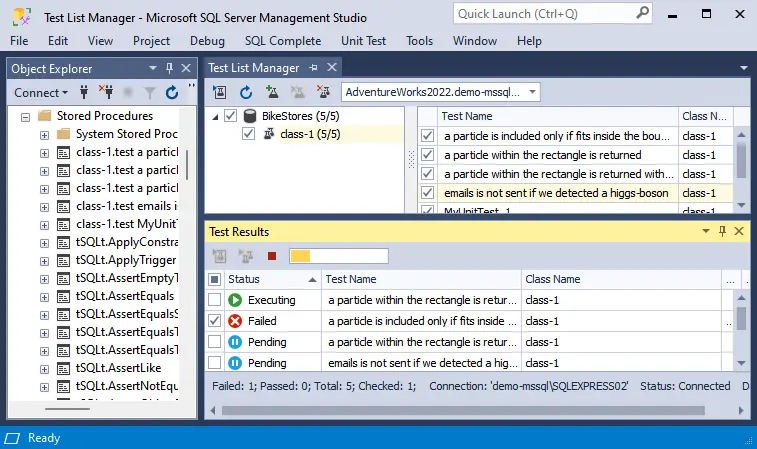The image size is (757, 449).
Task: Uncheck the class-1 (5/5) checkbox
Action: (x=248, y=134)
